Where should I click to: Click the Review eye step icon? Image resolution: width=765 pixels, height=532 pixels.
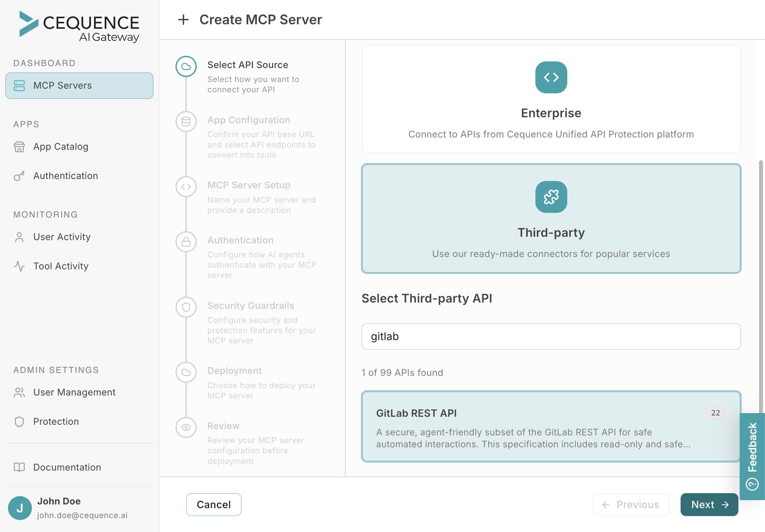186,427
